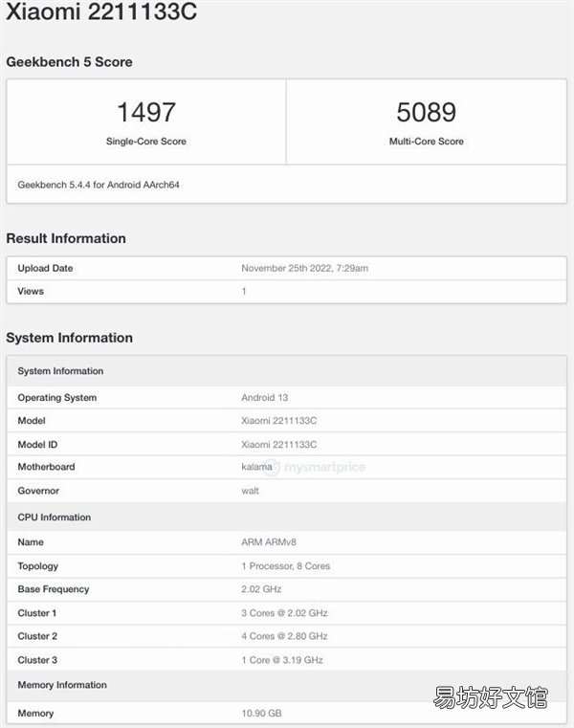Screen dimensions: 574x728
Task: Click the Single-Core Score label
Action: coord(146,142)
